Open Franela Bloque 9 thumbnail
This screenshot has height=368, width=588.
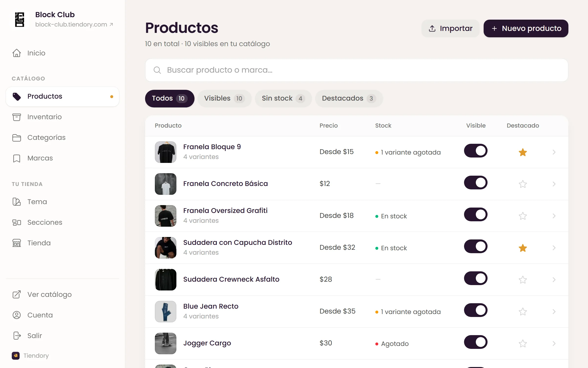(x=166, y=152)
